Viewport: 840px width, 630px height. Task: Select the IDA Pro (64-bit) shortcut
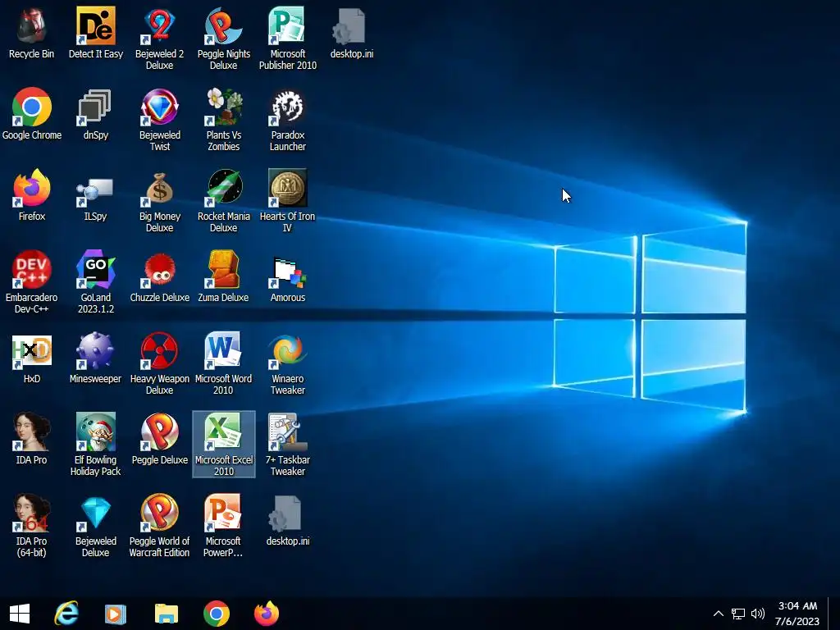(32, 526)
